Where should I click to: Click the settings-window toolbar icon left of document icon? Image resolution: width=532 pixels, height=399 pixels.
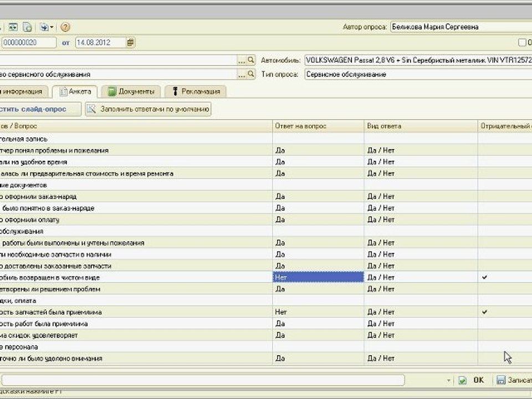coord(13,27)
